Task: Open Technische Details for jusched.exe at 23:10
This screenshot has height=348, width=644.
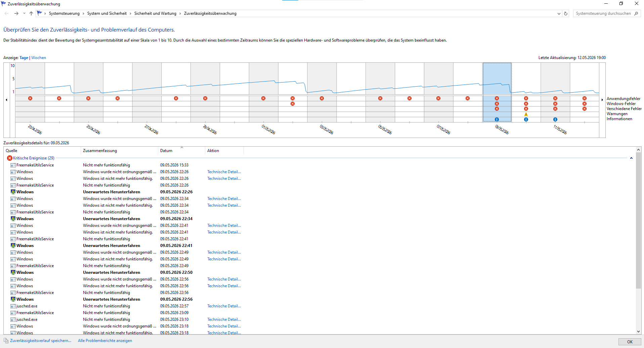Action: [x=224, y=319]
